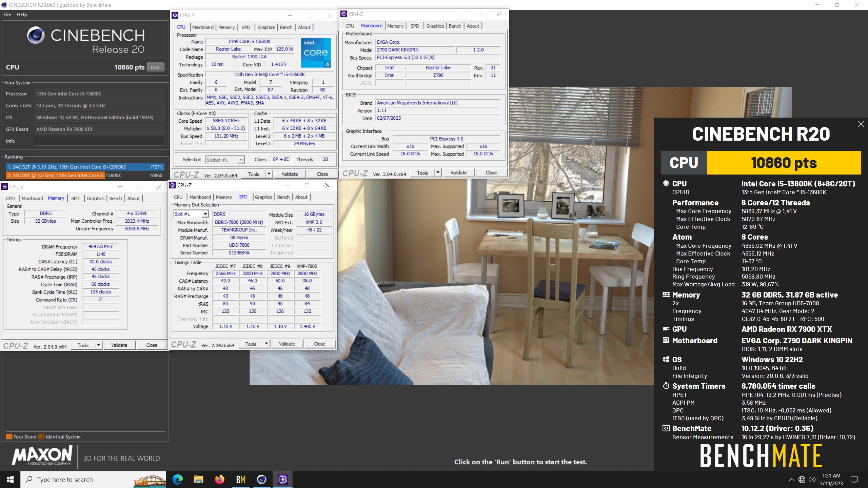Expand Slot #1 memory slot dropdown
Screen dimensions: 868x488
[205, 214]
